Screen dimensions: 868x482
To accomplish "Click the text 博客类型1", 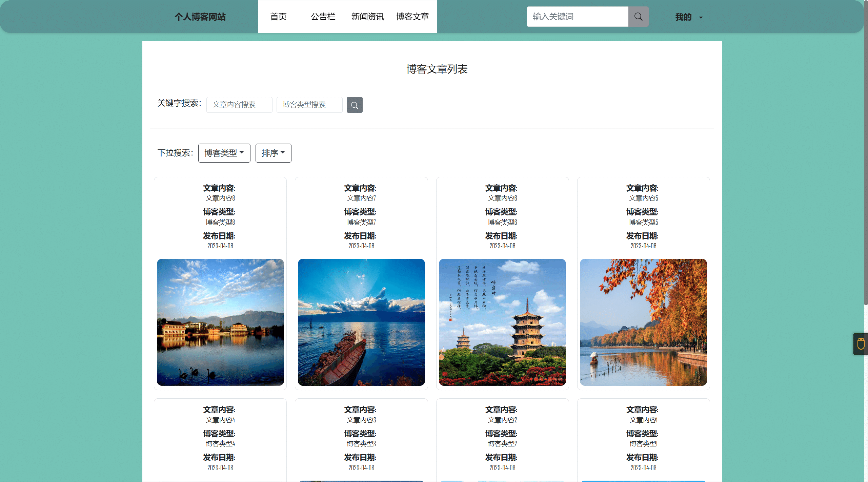I will [x=643, y=444].
